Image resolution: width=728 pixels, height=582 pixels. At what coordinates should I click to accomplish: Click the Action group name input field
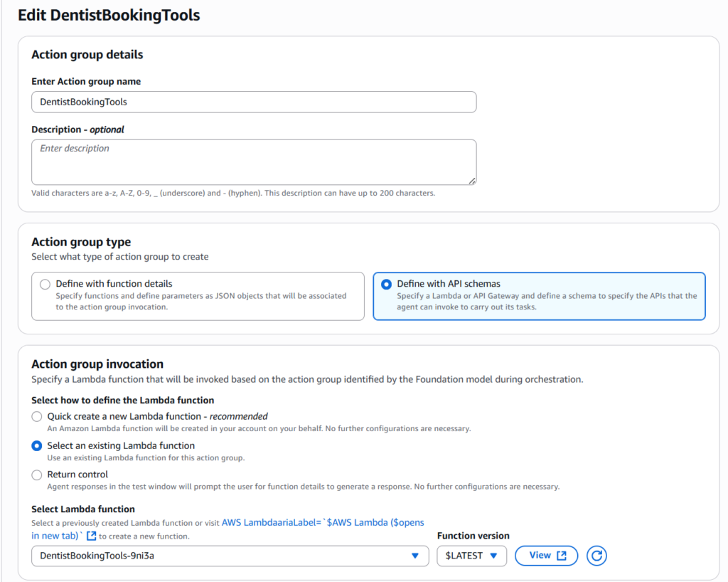point(254,102)
